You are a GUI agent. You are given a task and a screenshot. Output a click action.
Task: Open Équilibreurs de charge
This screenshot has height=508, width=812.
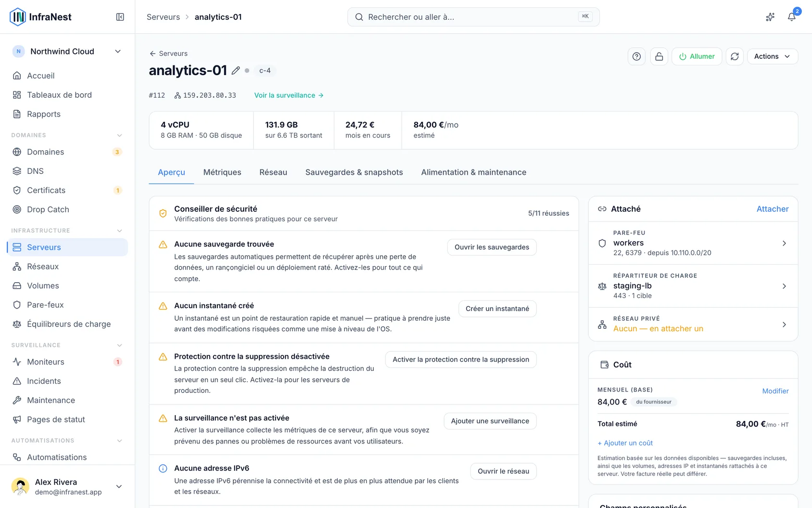click(x=67, y=324)
